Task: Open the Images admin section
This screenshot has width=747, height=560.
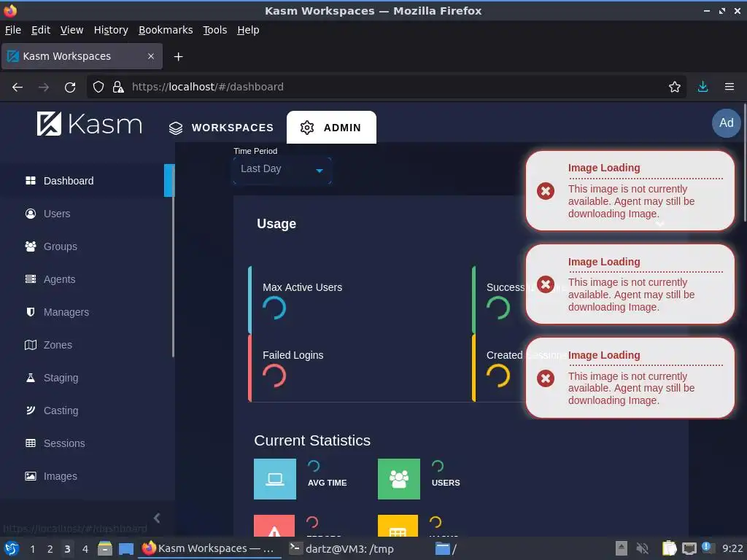Action: click(x=86, y=477)
